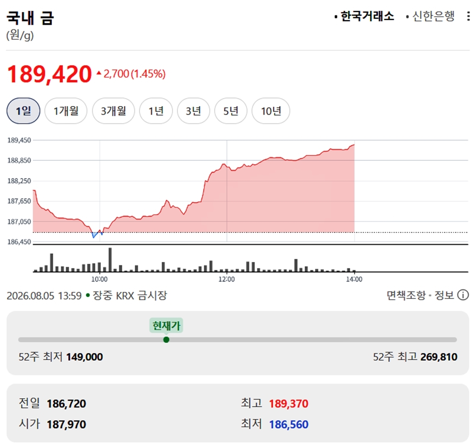Select the 5년 period button
This screenshot has width=476, height=448.
point(231,111)
